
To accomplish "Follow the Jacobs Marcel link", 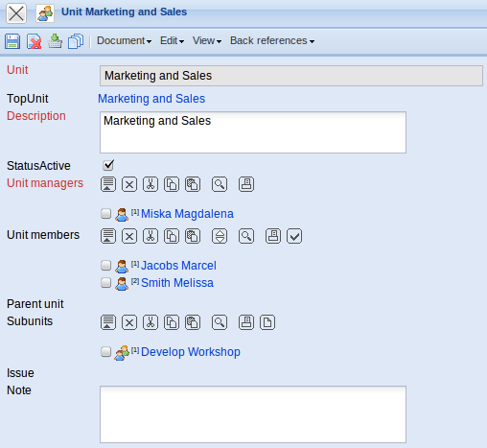I will 178,266.
